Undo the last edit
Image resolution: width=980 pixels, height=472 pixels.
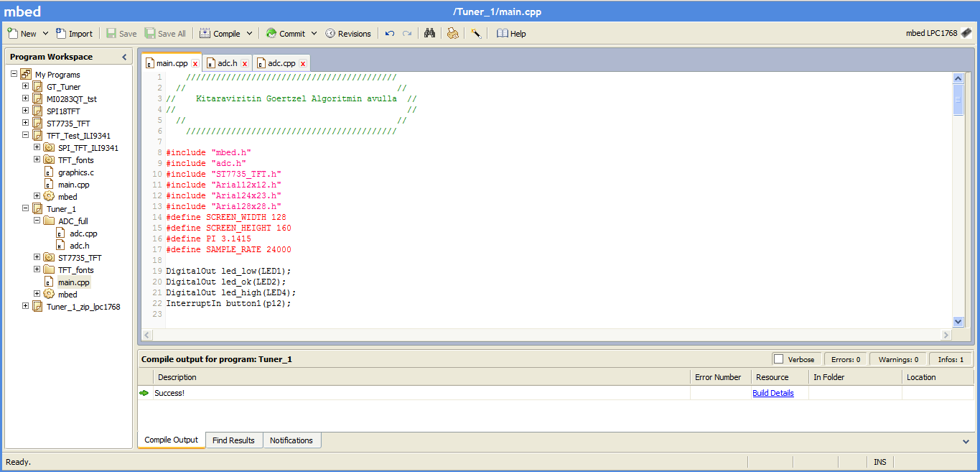(x=390, y=33)
